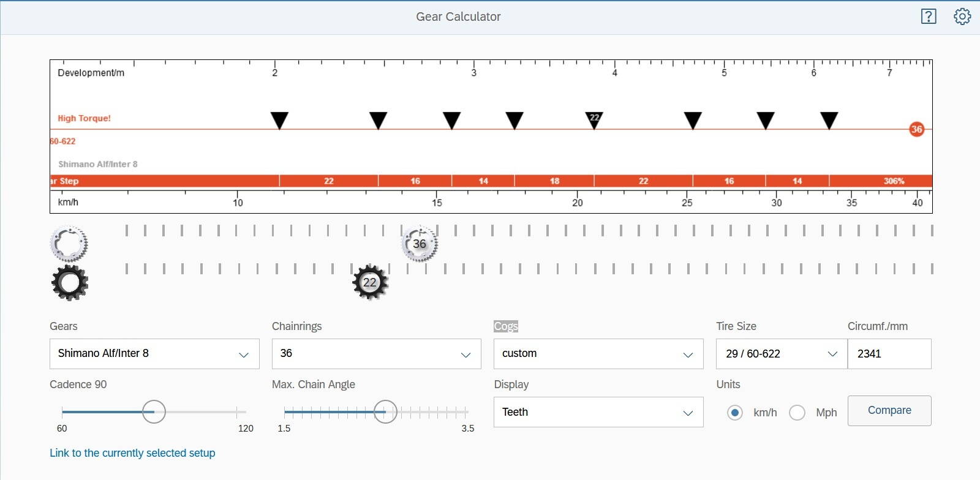
Task: Click the Circumf./mm field showing 2341
Action: (x=889, y=354)
